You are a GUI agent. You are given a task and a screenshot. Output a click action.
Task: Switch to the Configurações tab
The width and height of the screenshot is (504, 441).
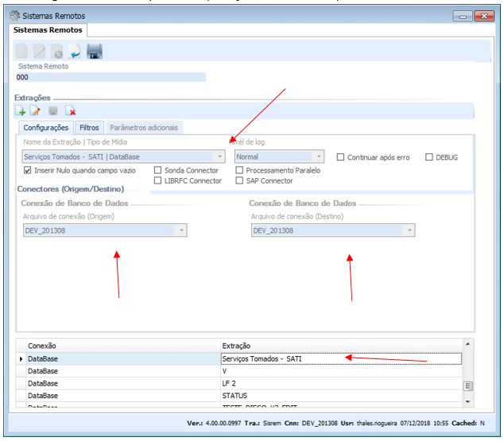[46, 127]
